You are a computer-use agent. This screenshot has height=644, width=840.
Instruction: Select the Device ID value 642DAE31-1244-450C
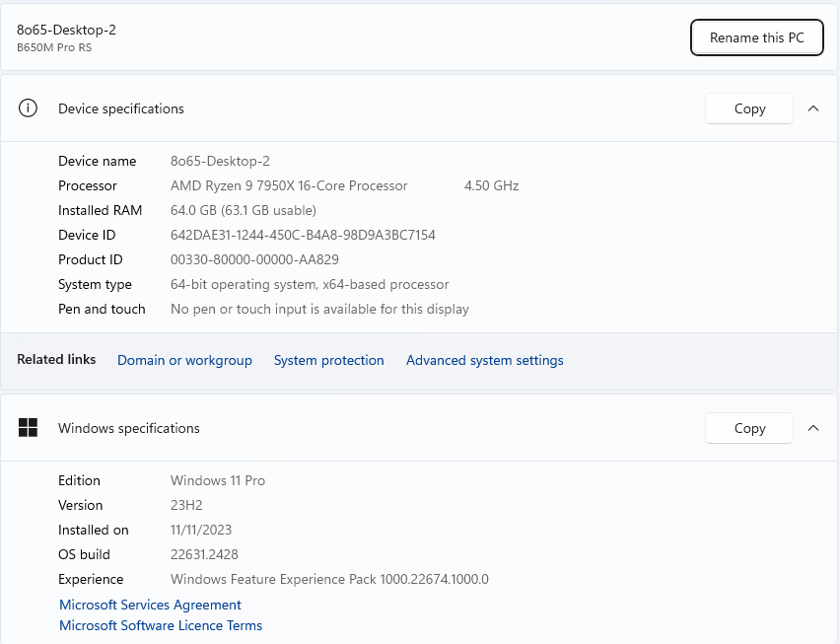(303, 235)
